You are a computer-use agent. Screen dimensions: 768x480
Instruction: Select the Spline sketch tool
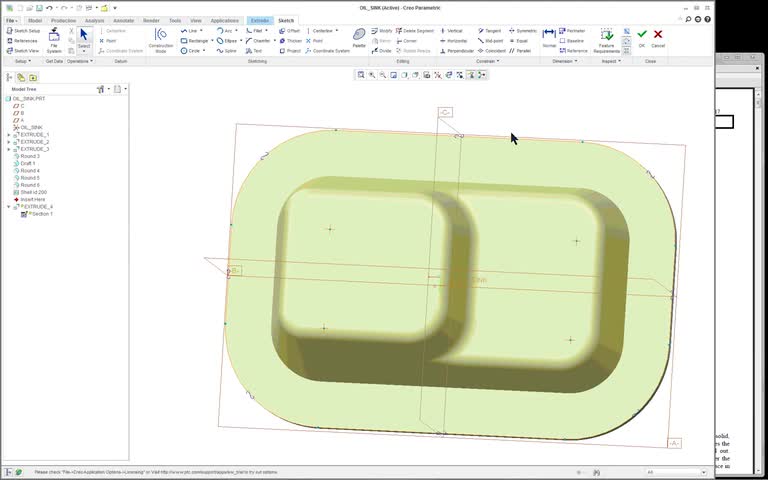226,51
